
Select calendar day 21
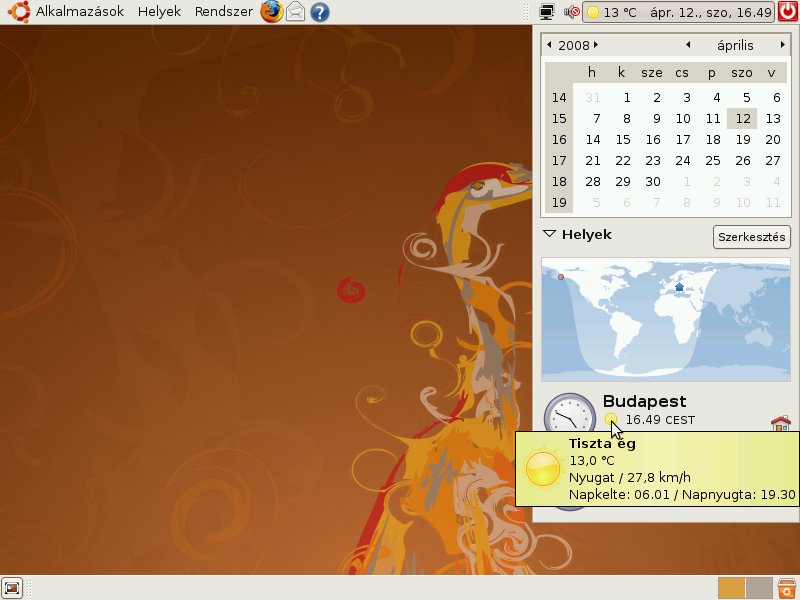pyautogui.click(x=592, y=160)
